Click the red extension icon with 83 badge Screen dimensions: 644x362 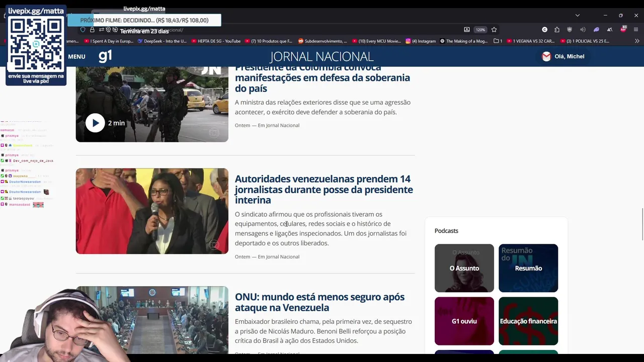623,29
